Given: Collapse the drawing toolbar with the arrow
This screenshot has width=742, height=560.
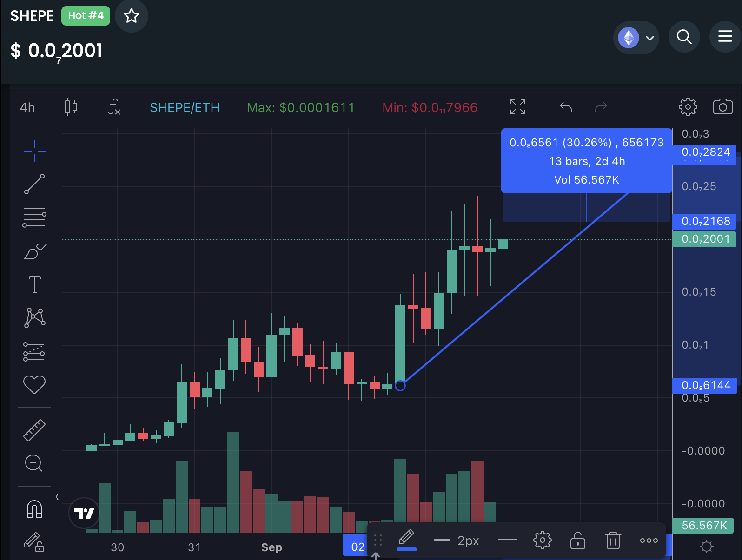Looking at the screenshot, I should tap(57, 497).
